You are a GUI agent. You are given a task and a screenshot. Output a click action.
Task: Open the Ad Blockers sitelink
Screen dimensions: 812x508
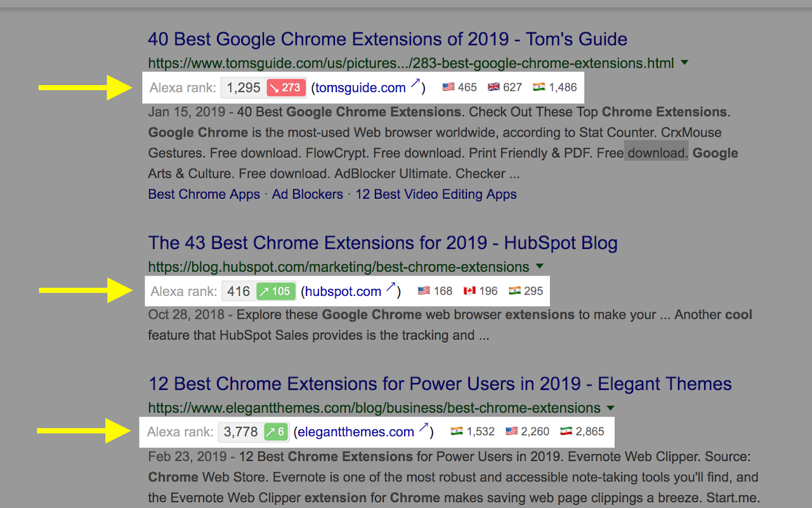click(x=308, y=194)
